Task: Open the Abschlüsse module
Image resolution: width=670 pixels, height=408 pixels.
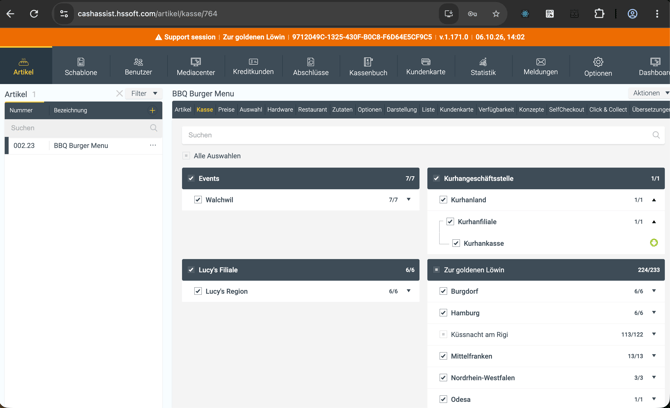Action: click(x=311, y=67)
